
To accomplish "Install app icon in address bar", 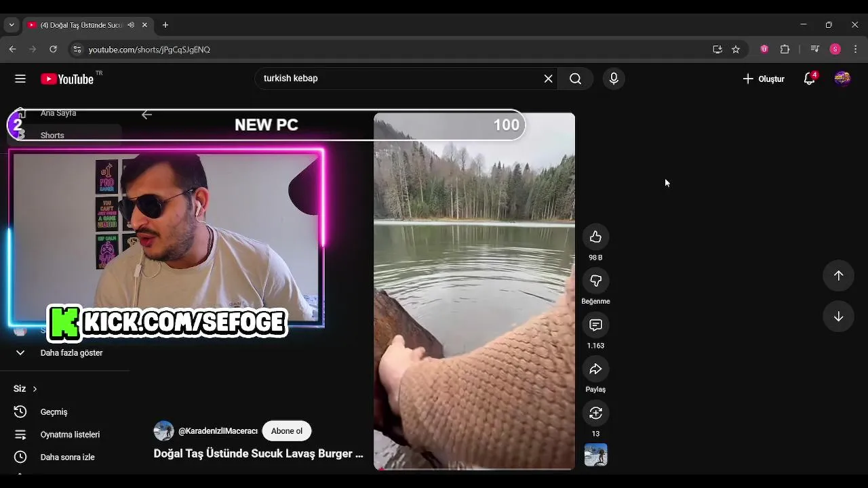I will click(717, 49).
